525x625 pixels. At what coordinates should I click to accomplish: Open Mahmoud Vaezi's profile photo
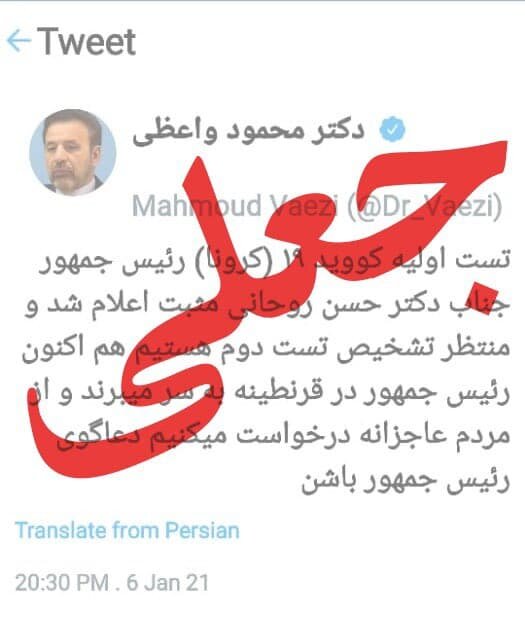pyautogui.click(x=73, y=152)
